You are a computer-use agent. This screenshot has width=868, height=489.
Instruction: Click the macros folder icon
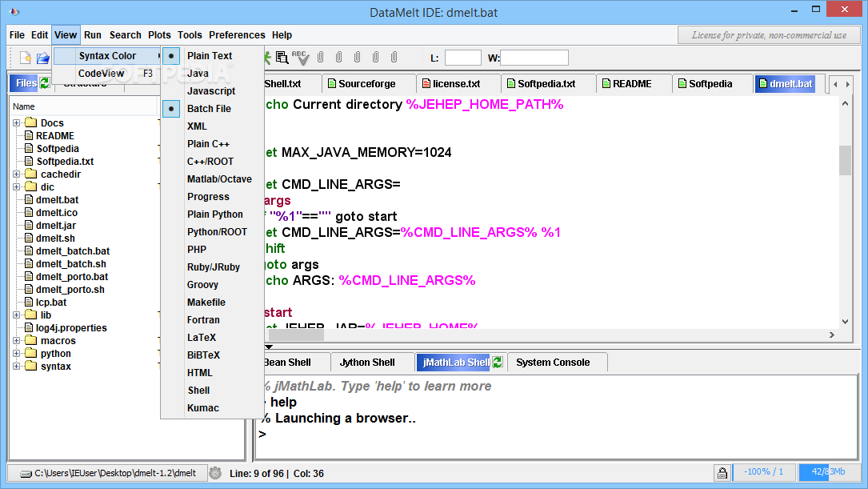pyautogui.click(x=31, y=340)
